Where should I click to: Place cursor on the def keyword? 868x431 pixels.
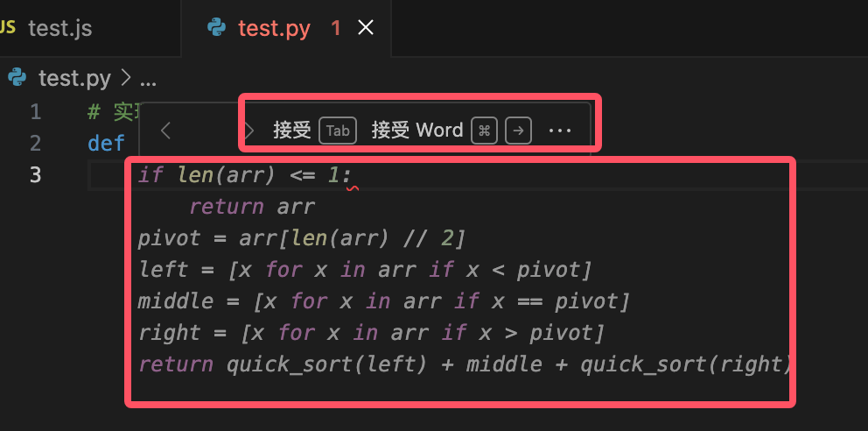click(x=106, y=143)
